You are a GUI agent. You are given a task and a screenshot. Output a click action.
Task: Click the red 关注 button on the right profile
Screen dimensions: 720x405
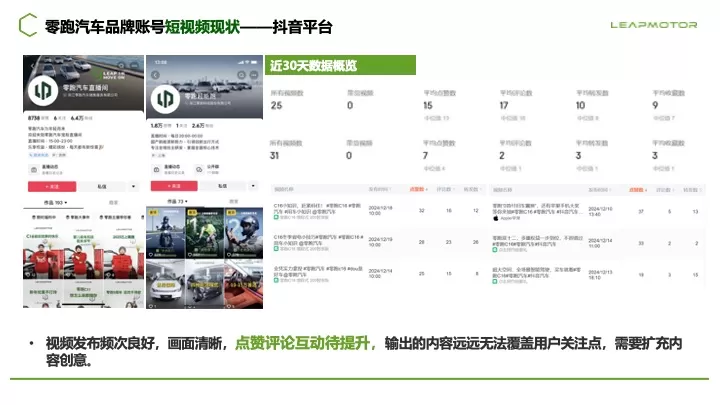click(x=174, y=186)
